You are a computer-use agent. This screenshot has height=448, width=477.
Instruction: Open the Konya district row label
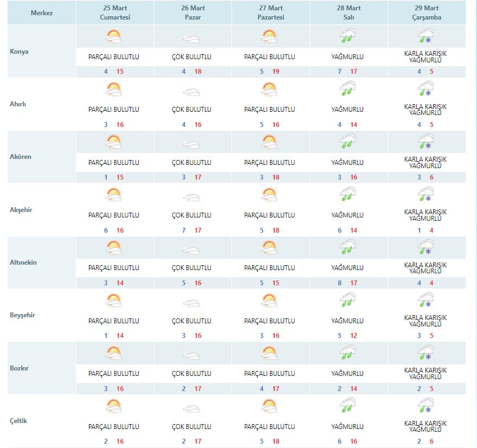[20, 52]
